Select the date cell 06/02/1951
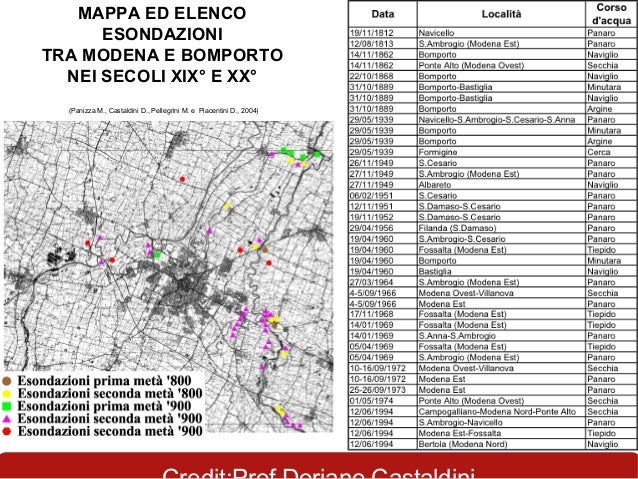 tap(382, 196)
